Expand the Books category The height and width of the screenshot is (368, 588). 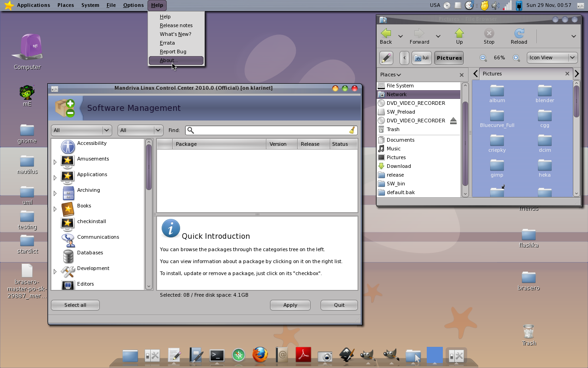coord(55,209)
